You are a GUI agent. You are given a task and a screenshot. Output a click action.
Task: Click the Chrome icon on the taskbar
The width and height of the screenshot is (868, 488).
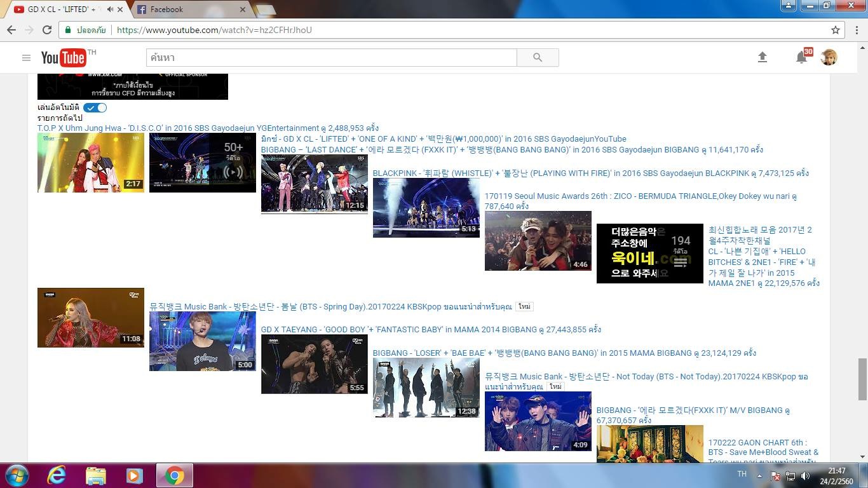tap(173, 475)
